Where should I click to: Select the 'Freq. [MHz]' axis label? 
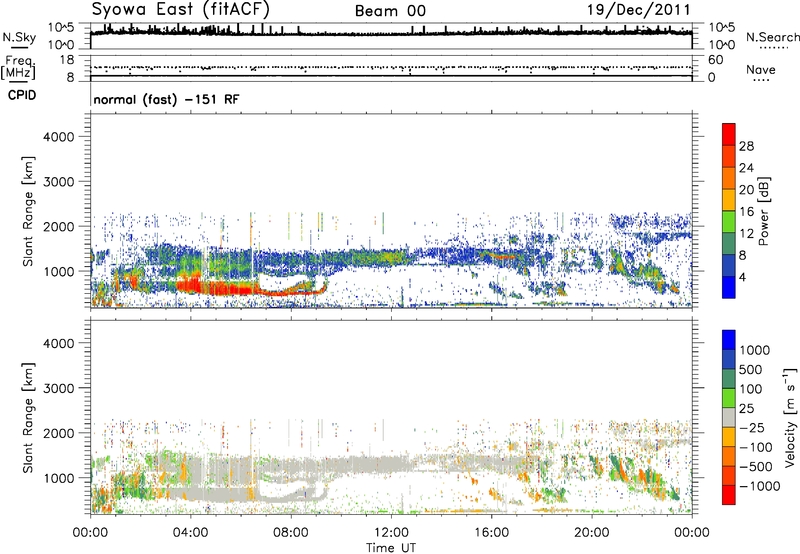pos(19,67)
